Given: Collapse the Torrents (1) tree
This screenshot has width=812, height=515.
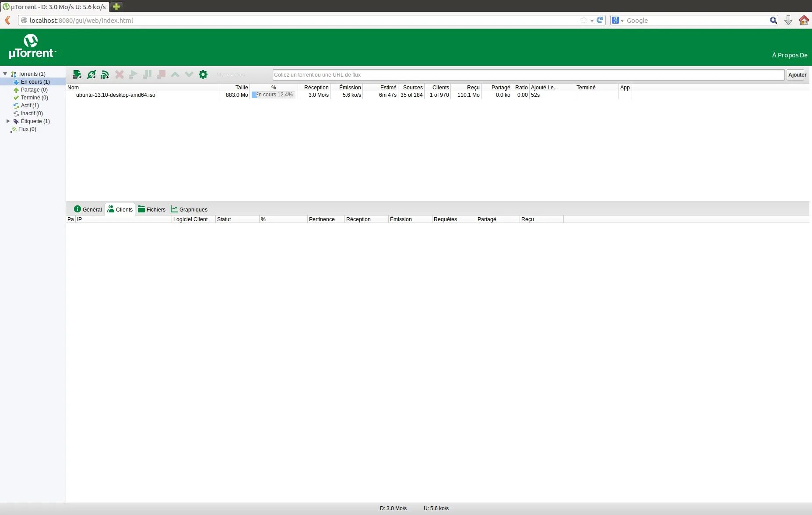Looking at the screenshot, I should [x=5, y=74].
